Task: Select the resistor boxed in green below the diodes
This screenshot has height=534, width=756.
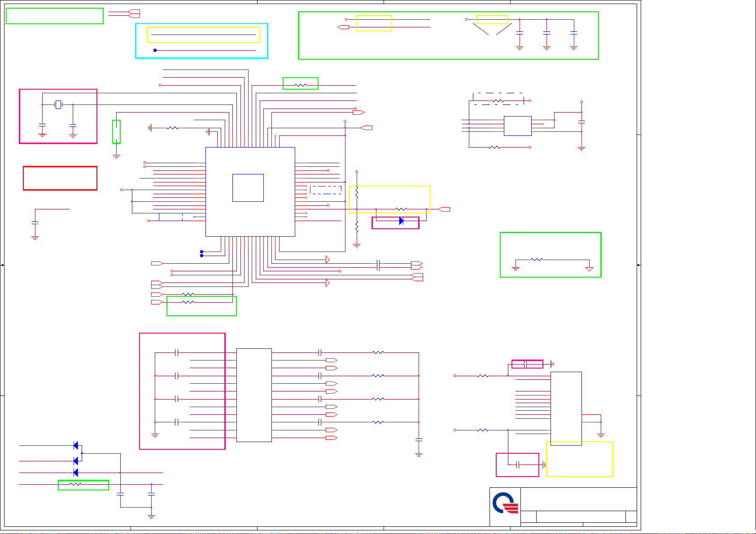Action: 75,484
